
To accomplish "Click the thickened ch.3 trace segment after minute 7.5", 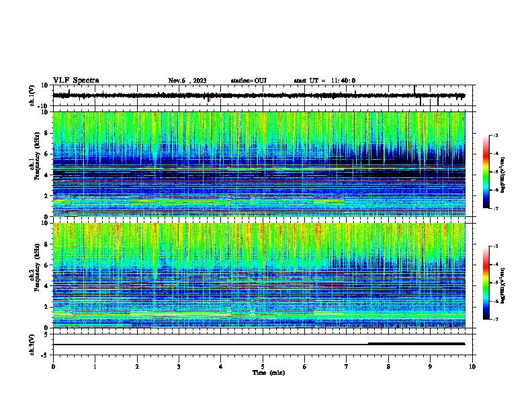I will [x=416, y=344].
